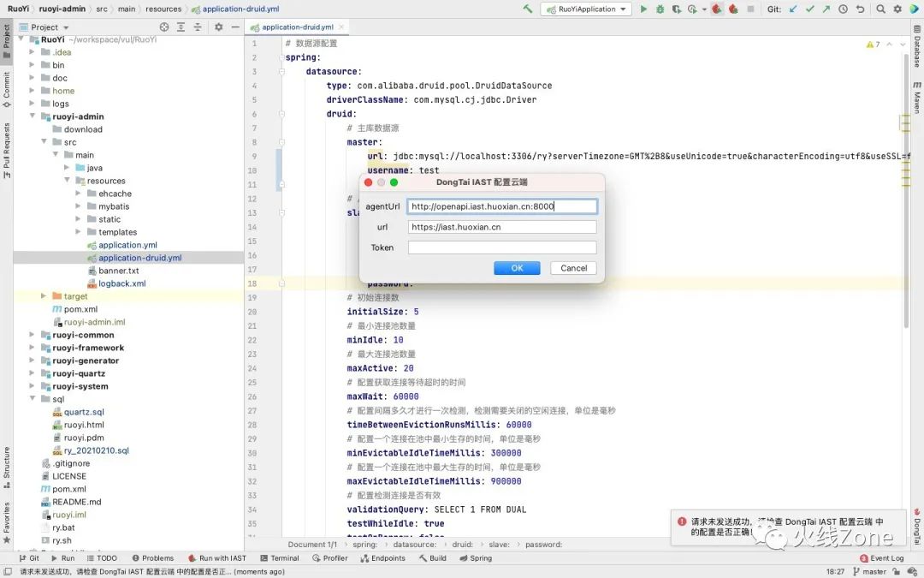Click Expand All in Project panel
This screenshot has width=924, height=578.
point(181,27)
